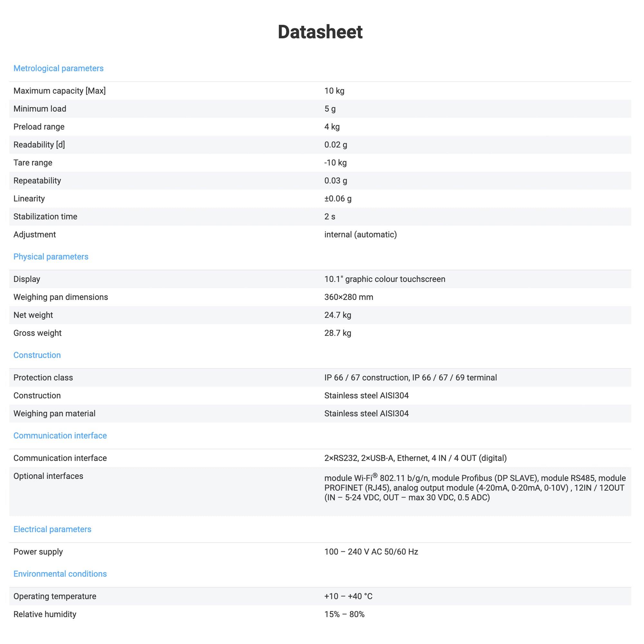Select the Minimum load row label
This screenshot has height=644, width=644.
pos(40,109)
